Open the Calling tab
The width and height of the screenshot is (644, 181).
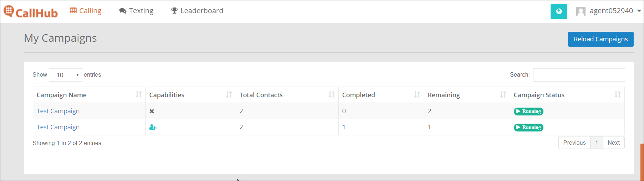click(86, 11)
